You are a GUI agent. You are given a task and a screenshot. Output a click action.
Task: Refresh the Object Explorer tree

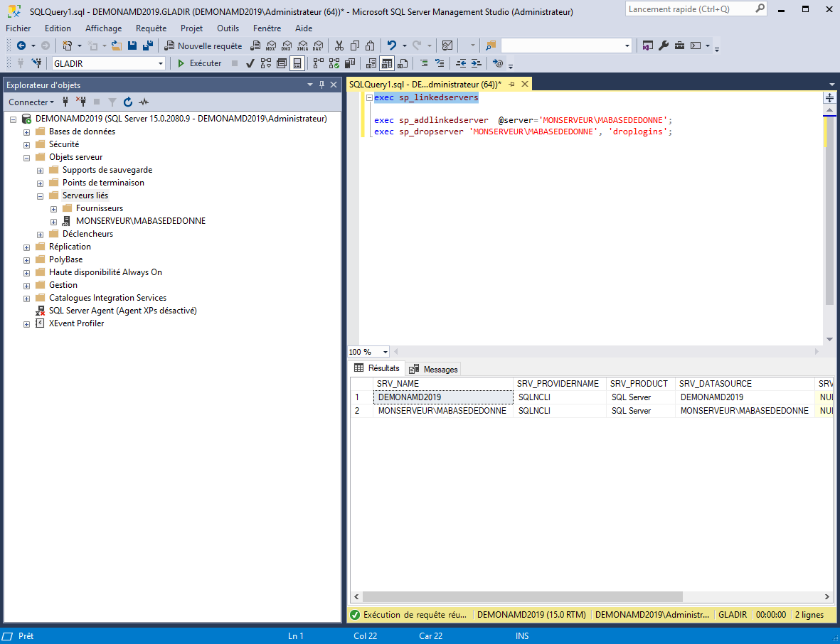tap(128, 102)
